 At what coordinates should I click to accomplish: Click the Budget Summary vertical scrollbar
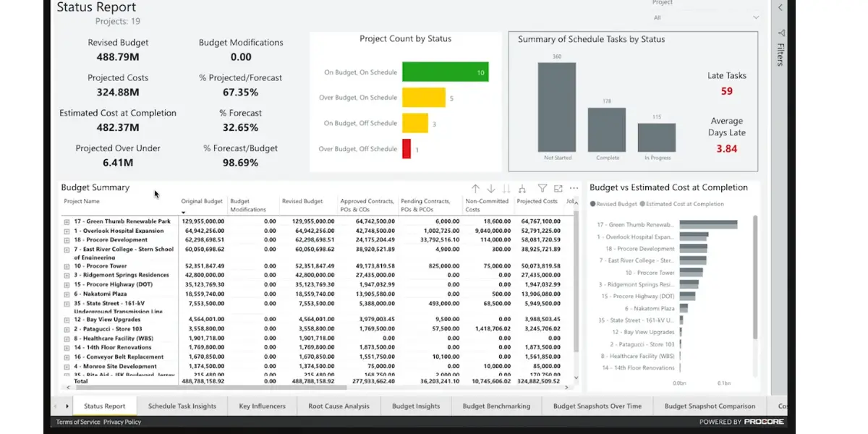(576, 282)
